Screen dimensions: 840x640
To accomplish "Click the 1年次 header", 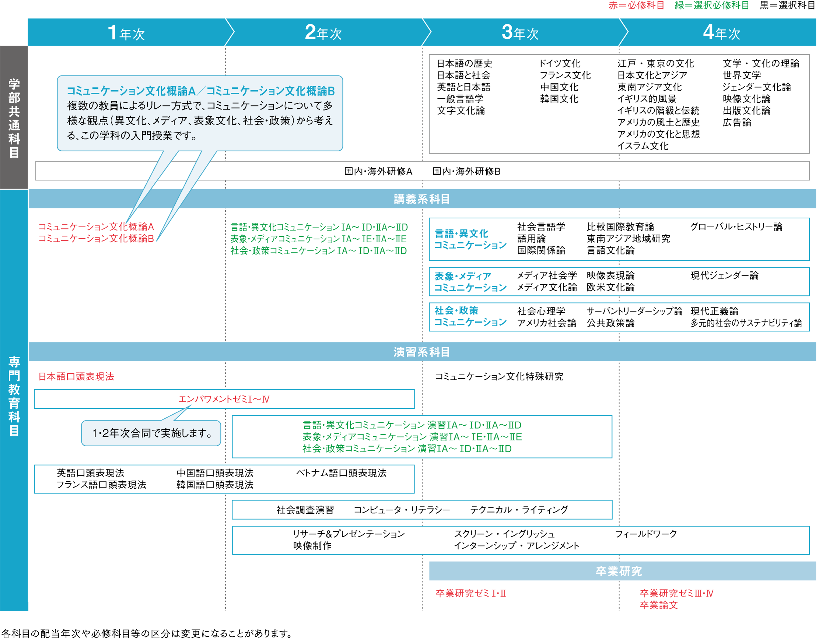I will click(126, 32).
